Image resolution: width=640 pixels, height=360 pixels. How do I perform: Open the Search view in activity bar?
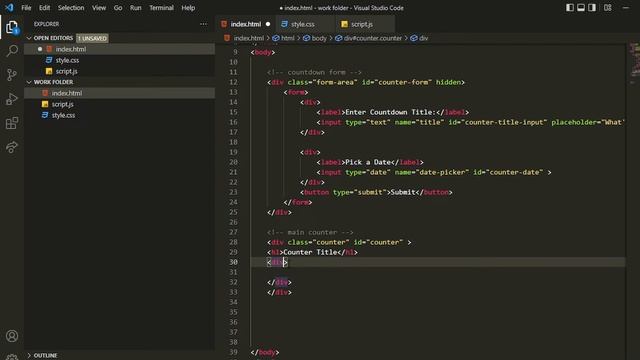coord(12,51)
